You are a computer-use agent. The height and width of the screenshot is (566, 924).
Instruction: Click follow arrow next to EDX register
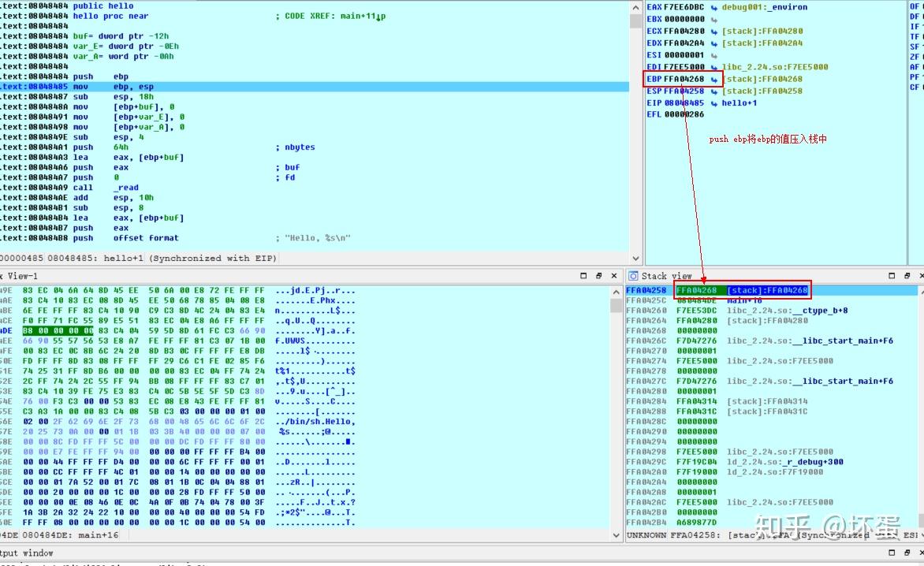(x=713, y=43)
